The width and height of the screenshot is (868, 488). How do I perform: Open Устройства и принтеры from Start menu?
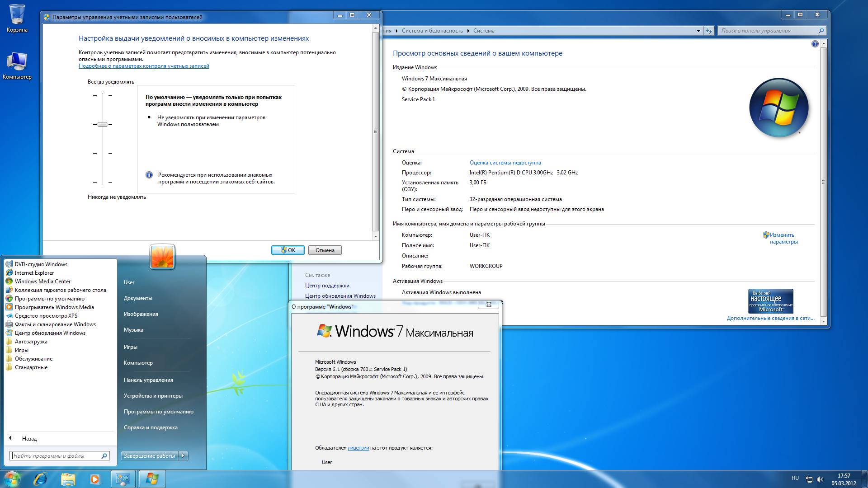153,396
